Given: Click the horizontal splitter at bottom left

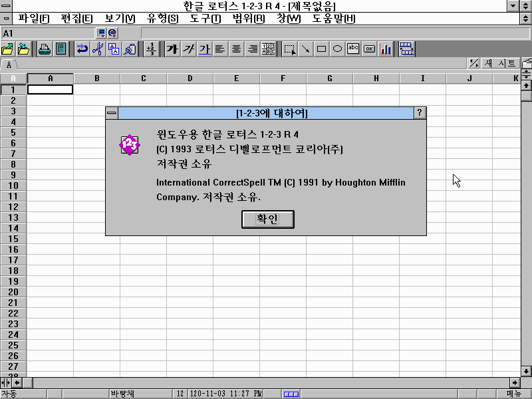Looking at the screenshot, I should pyautogui.click(x=6, y=383).
